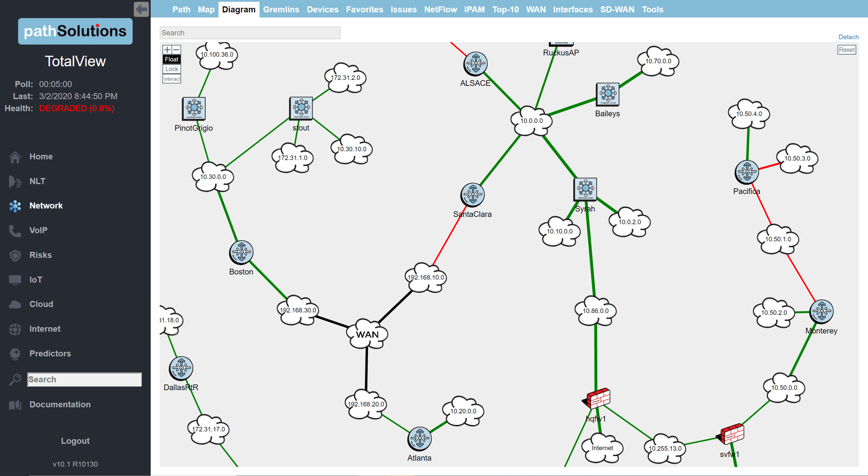Viewport: 868px width, 476px height.
Task: Select the hqfw1 firewall icon
Action: tap(597, 399)
